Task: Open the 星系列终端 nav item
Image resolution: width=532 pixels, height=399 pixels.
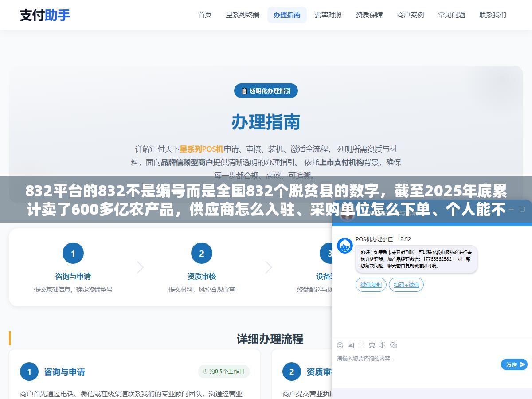Action: (x=243, y=15)
